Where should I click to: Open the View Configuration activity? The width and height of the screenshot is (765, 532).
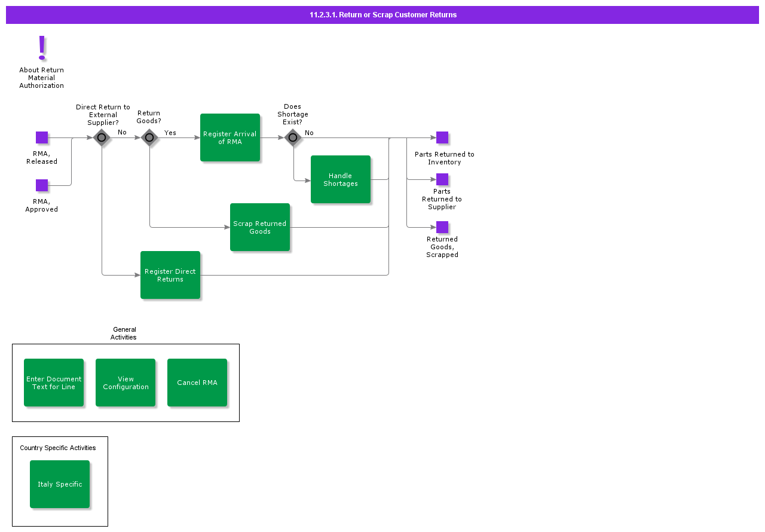point(126,383)
